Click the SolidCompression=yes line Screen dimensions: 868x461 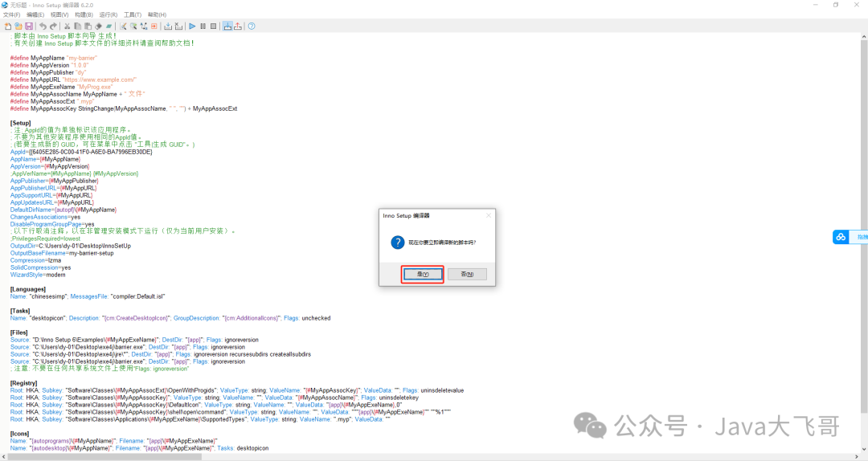pos(40,267)
